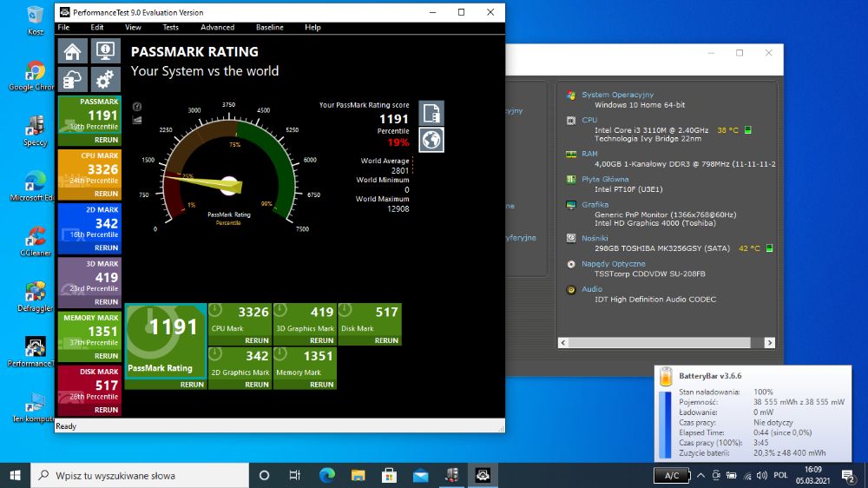The width and height of the screenshot is (868, 488).
Task: Click 2D Graphics Mark 342 tile
Action: point(240,368)
